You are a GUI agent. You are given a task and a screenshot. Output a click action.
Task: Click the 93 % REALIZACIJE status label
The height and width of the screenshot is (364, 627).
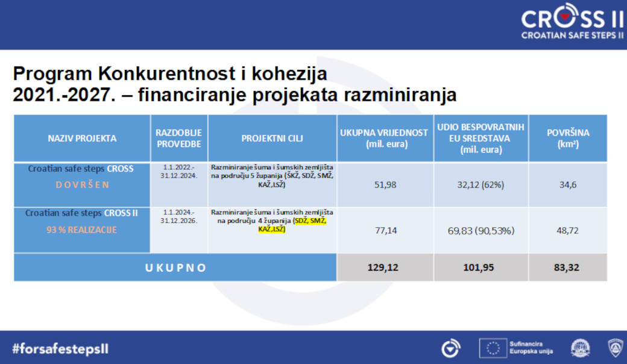(x=81, y=230)
